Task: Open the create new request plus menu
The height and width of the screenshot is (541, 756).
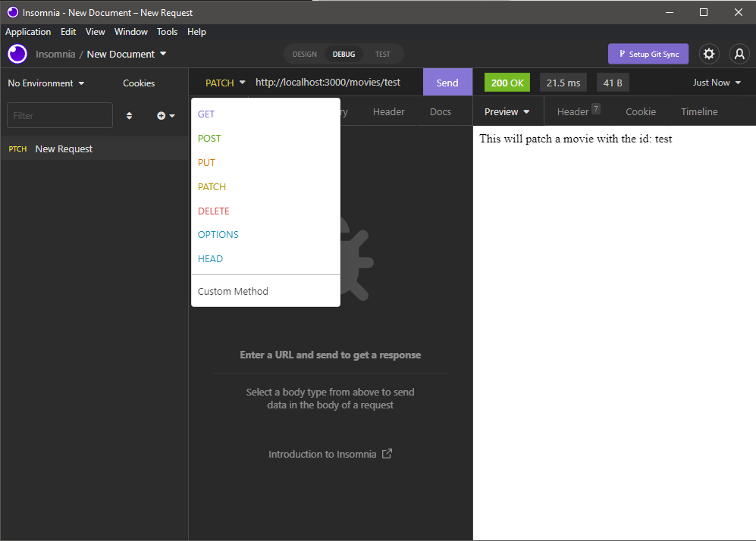Action: 166,116
